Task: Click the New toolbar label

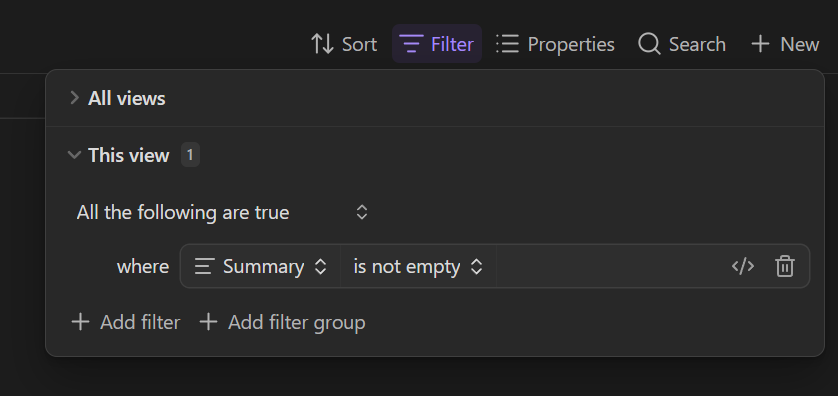Action: pyautogui.click(x=800, y=44)
